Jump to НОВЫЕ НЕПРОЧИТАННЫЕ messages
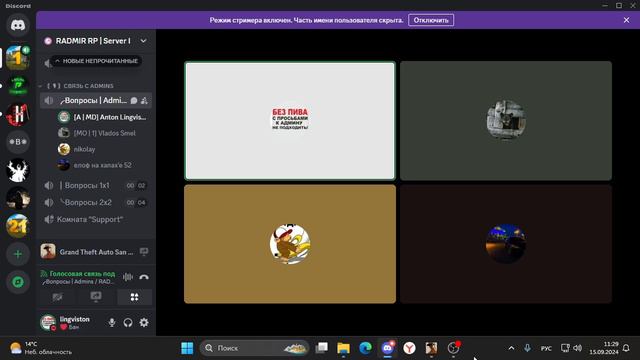The image size is (640, 360). click(x=97, y=61)
